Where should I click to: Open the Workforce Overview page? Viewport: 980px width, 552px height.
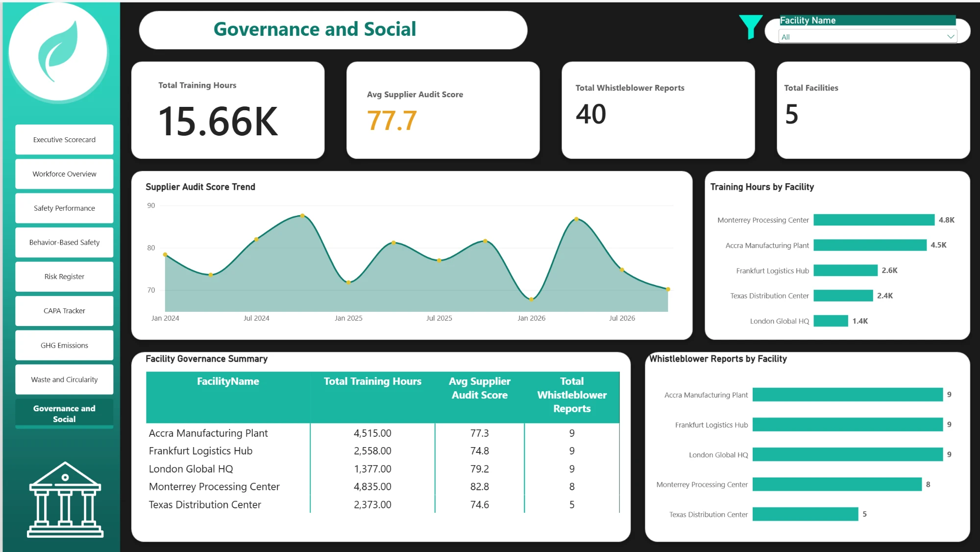click(x=64, y=174)
